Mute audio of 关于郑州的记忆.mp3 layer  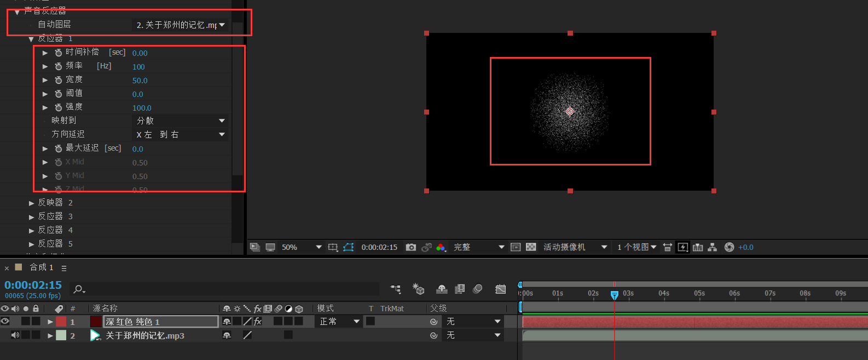[15, 335]
